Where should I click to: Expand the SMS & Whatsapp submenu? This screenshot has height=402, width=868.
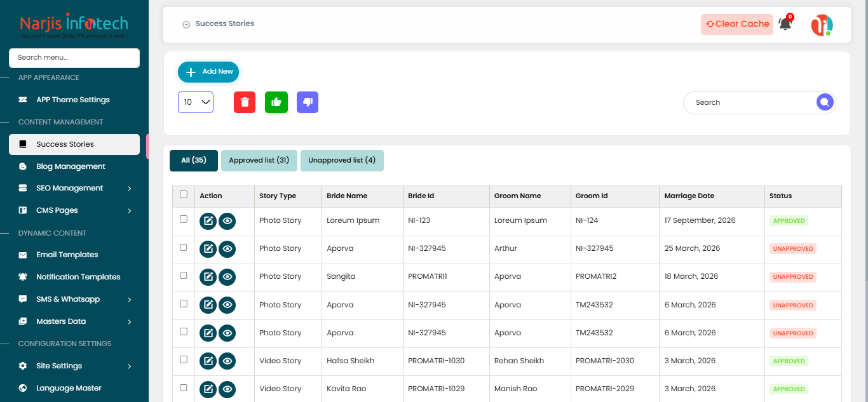(74, 299)
